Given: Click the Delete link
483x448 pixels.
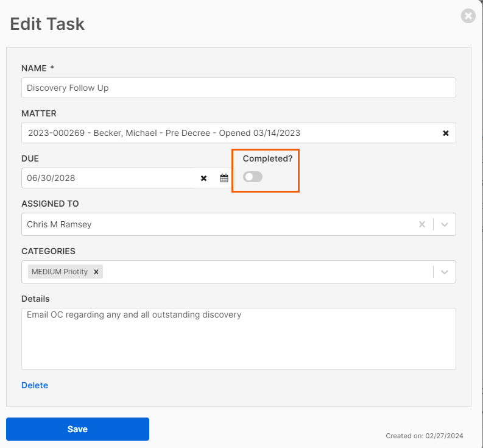Looking at the screenshot, I should point(35,385).
